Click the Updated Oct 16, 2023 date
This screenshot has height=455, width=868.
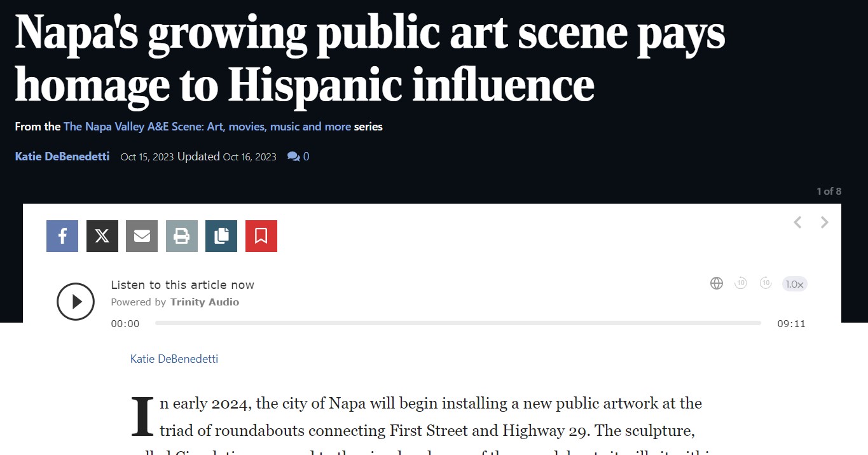[x=227, y=157]
